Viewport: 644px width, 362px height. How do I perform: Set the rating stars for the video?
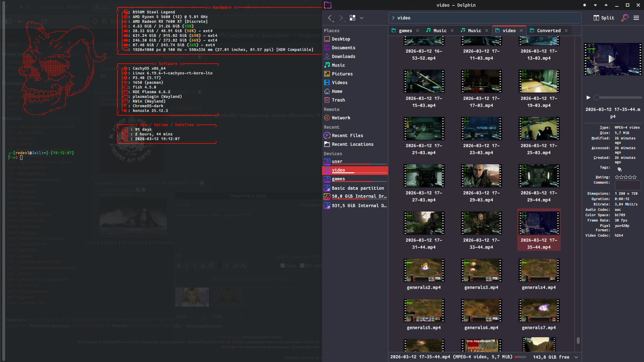point(626,177)
